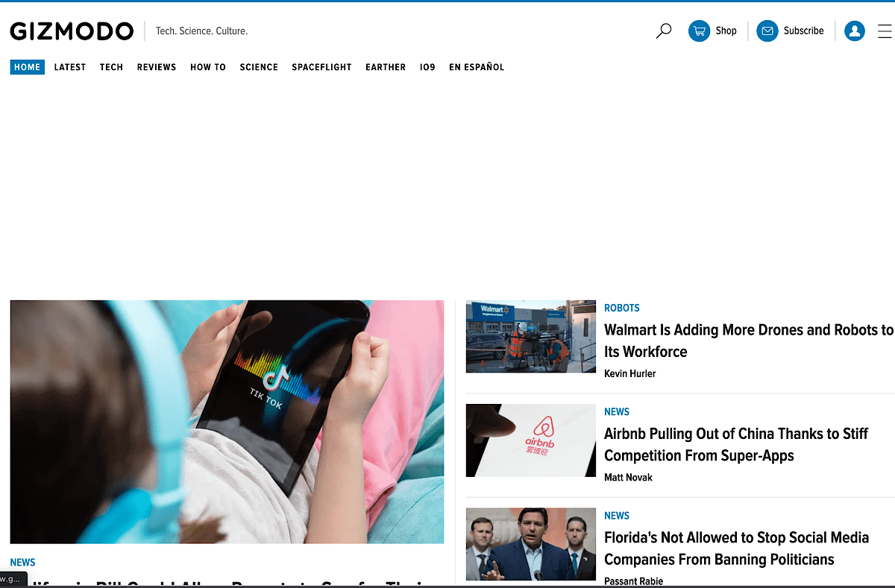
Task: Open the Florida politician article thumbnail
Action: [x=531, y=544]
